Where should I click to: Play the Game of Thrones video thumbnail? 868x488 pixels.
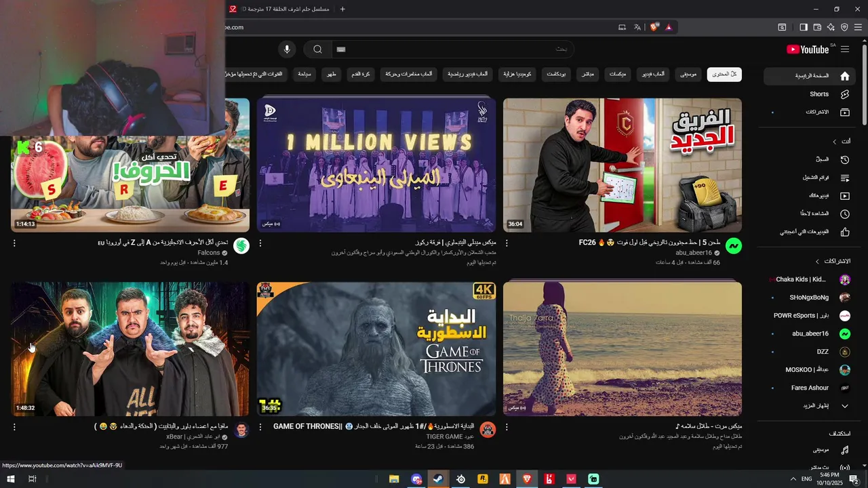coord(376,349)
